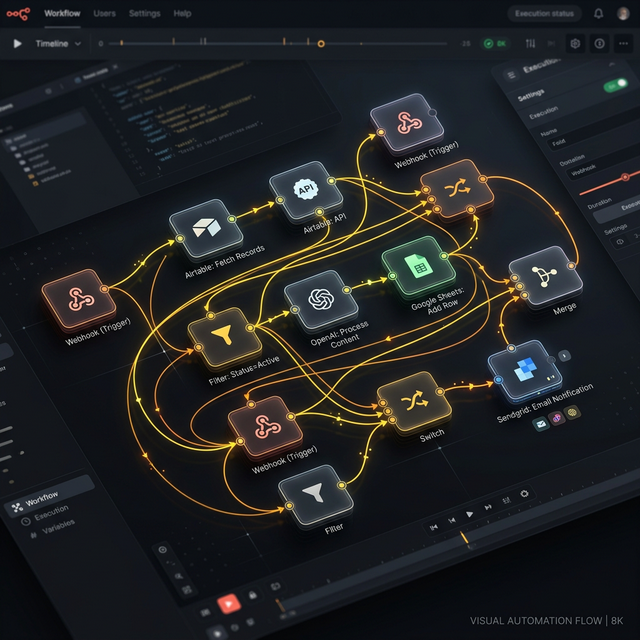Click the Name input field containing Feild

tap(592, 133)
